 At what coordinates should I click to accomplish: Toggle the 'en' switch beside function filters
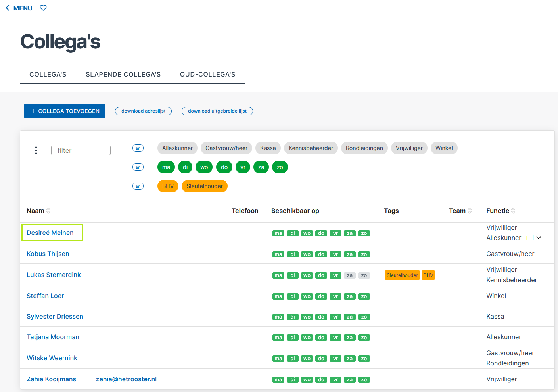(x=138, y=148)
